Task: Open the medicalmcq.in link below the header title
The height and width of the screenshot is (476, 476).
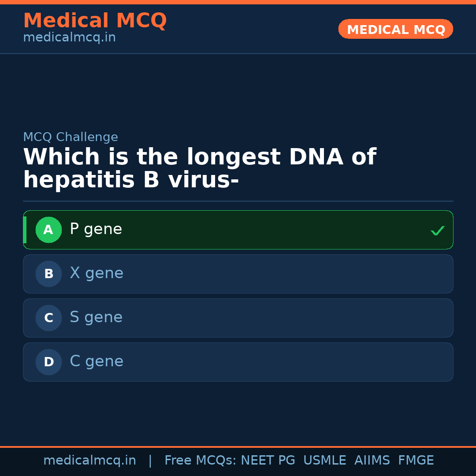Action: pyautogui.click(x=69, y=37)
